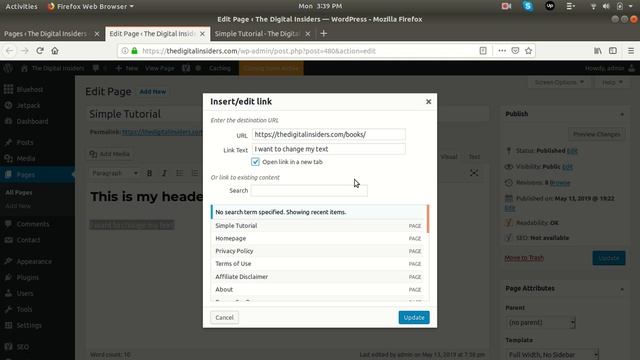Open system volume indicator
Image resolution: width=640 pixels, height=360 pixels.
(606, 6)
